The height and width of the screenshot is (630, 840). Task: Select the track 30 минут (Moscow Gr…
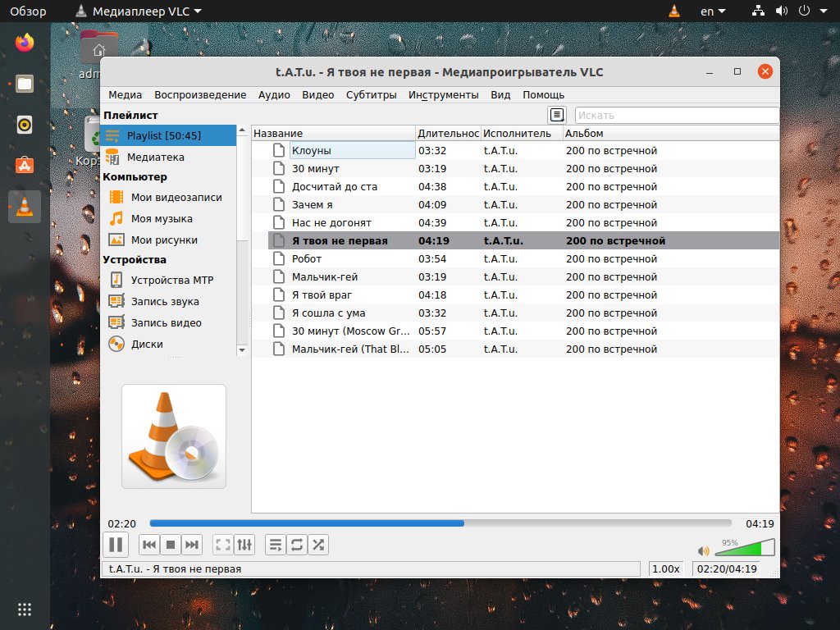(515, 331)
